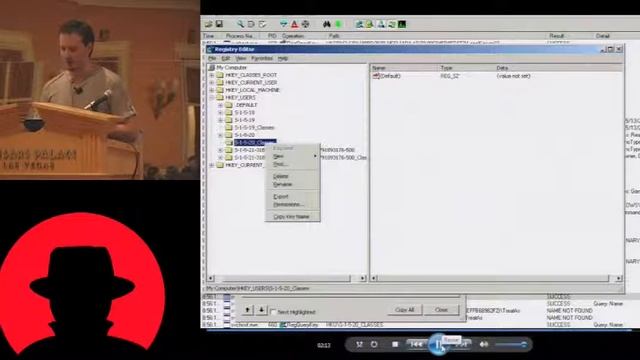Click the red highlight triangle toolbar icon

(x=294, y=24)
